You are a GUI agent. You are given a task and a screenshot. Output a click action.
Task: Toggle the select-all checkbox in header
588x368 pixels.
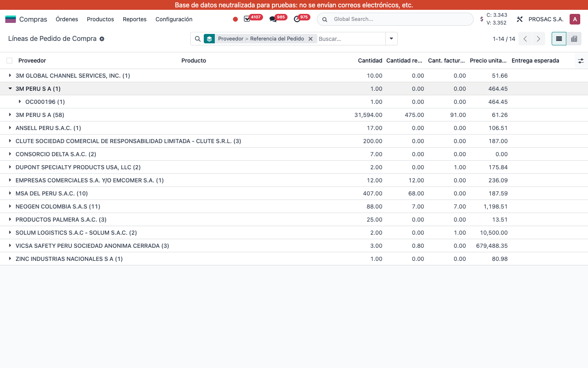coord(9,61)
